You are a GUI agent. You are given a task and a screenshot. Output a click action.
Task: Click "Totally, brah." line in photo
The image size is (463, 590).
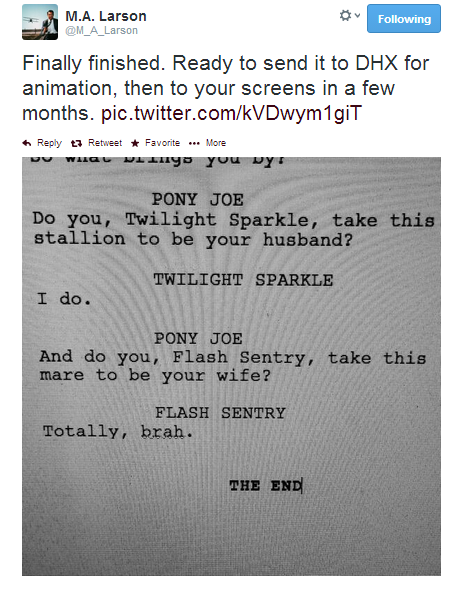click(x=118, y=432)
